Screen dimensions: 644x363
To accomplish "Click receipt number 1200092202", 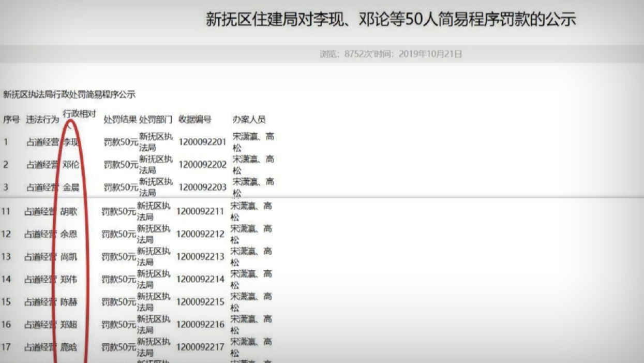I will pos(203,165).
